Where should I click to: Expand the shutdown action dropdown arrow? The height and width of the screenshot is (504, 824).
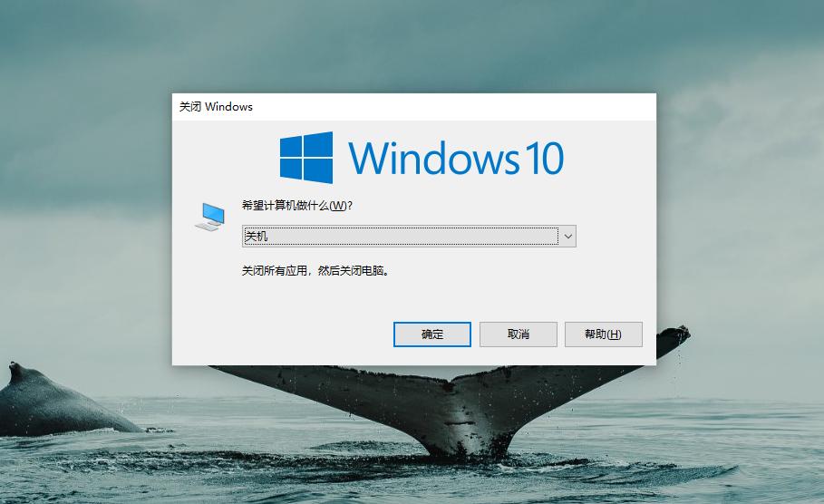568,237
